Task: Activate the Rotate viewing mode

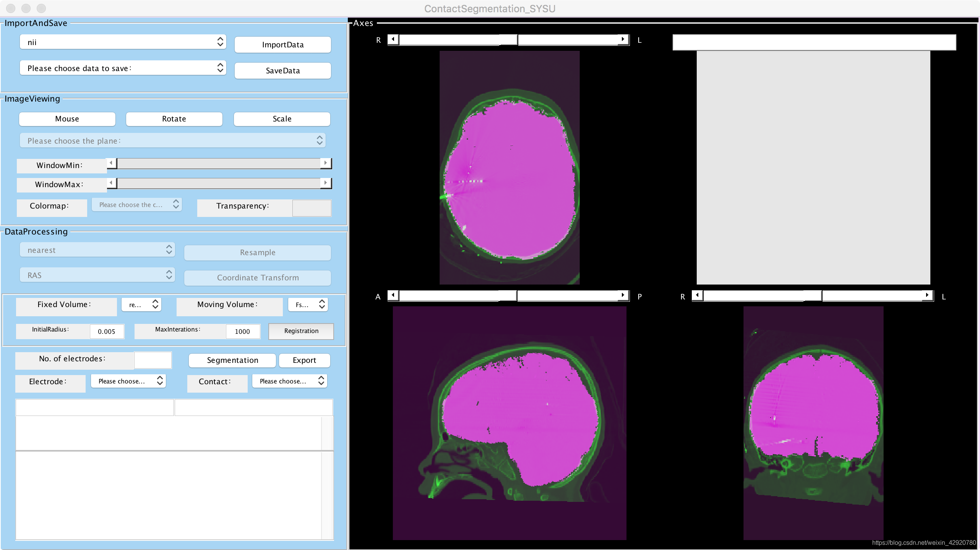Action: pyautogui.click(x=174, y=119)
